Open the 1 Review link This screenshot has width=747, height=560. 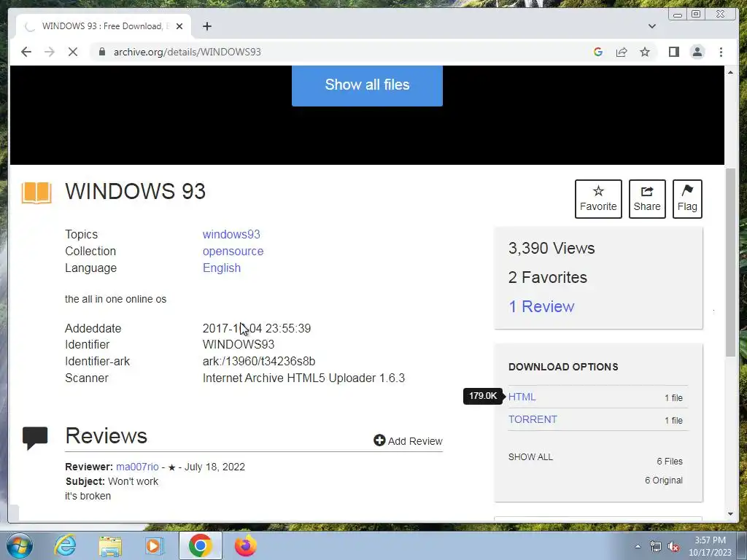pos(541,306)
